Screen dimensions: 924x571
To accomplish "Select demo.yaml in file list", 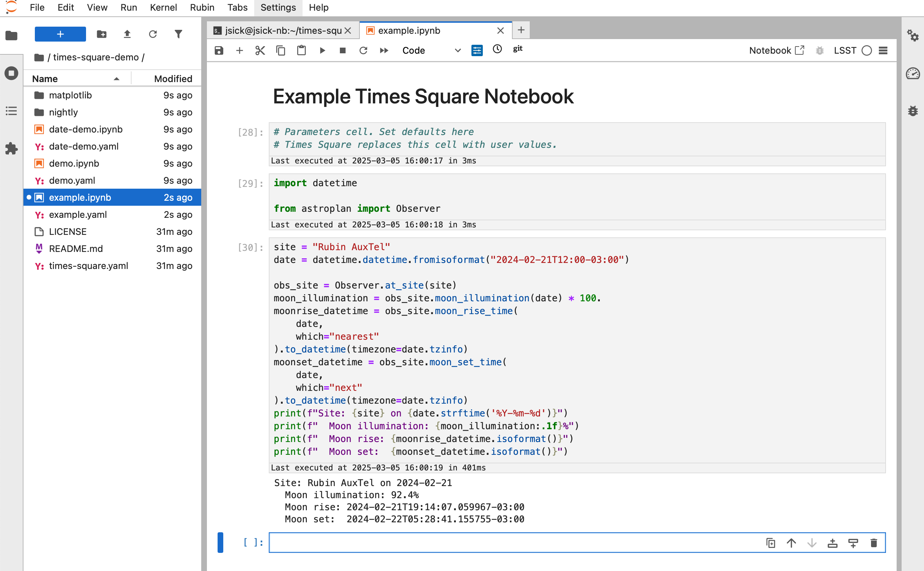I will (112, 181).
